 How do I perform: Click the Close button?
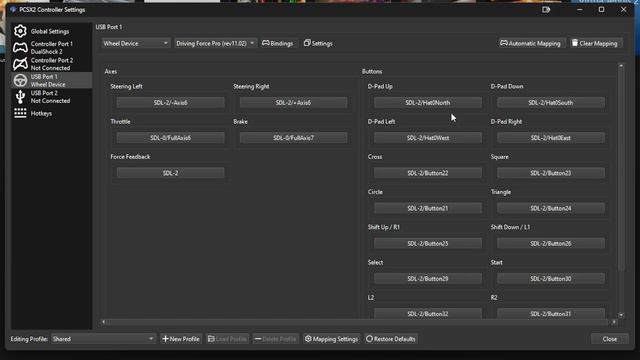[610, 339]
